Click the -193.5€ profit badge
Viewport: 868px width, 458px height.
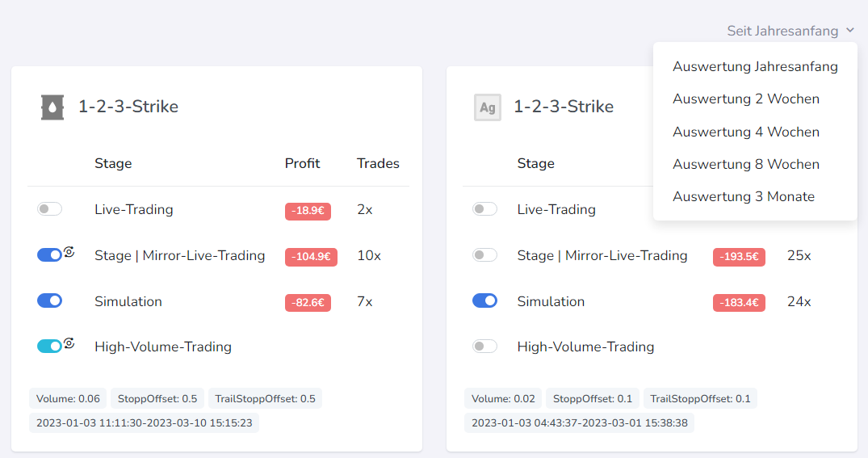[739, 257]
